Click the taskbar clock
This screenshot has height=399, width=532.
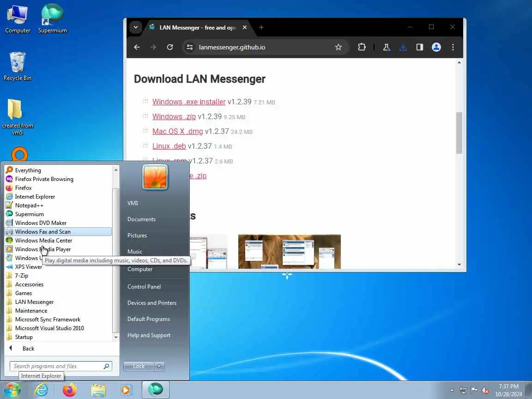click(508, 390)
